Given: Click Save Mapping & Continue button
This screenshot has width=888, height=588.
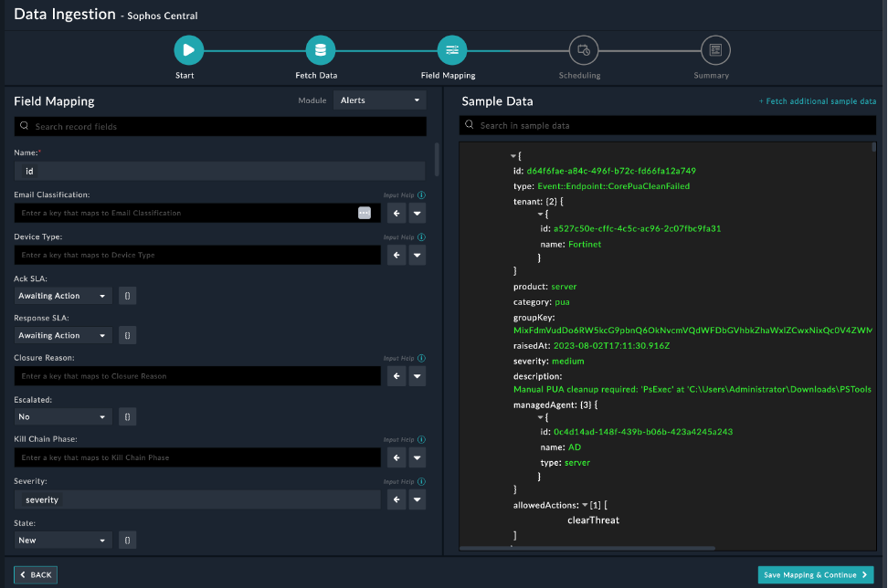Looking at the screenshot, I should tap(815, 574).
